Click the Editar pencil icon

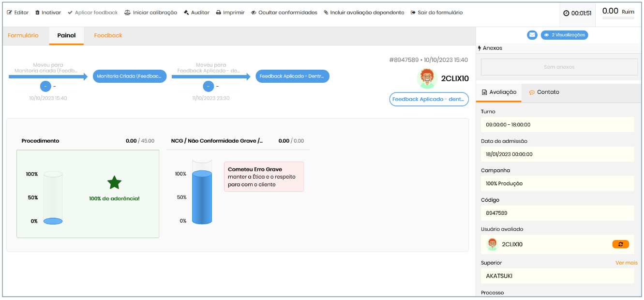click(x=9, y=13)
